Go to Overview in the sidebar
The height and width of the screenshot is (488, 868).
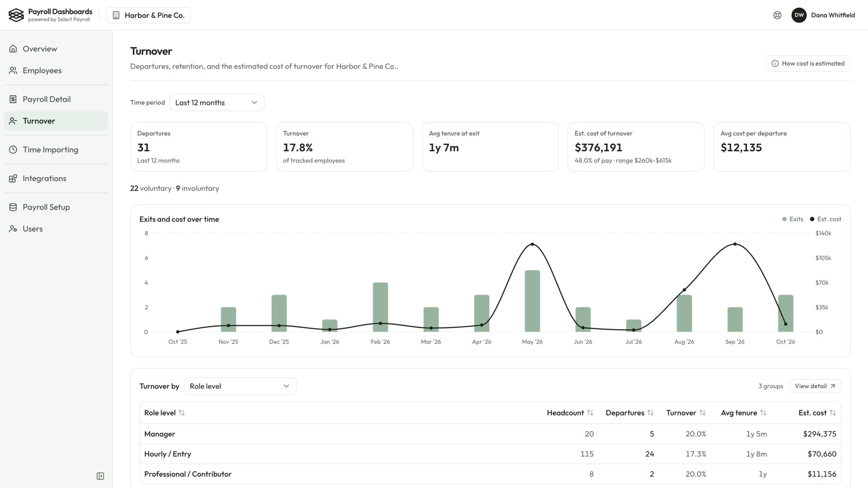coord(56,49)
